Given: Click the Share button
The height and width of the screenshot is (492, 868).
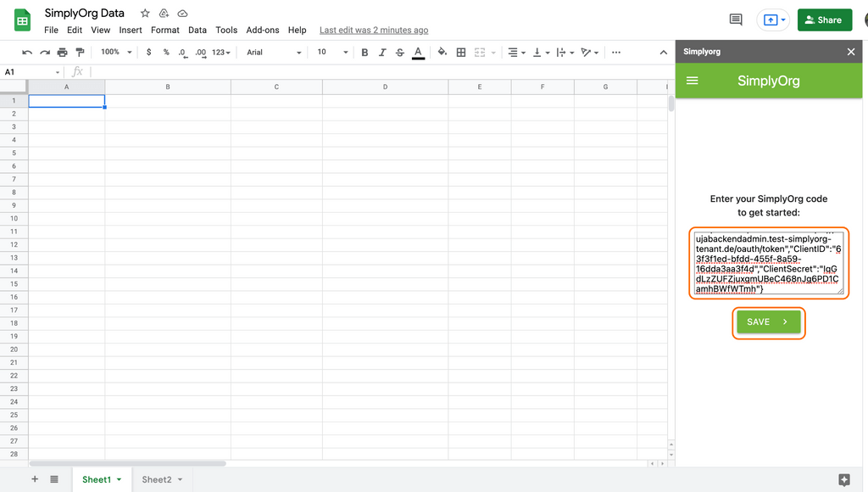Looking at the screenshot, I should click(x=824, y=20).
